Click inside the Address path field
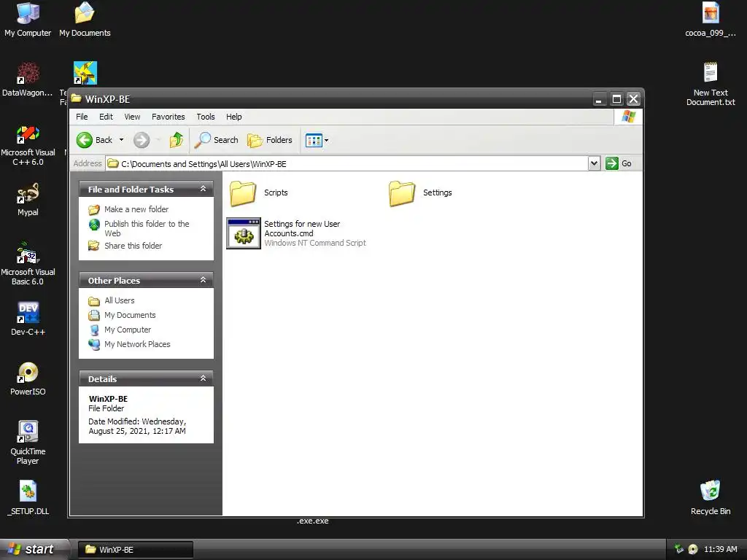The height and width of the screenshot is (560, 747). coord(347,164)
